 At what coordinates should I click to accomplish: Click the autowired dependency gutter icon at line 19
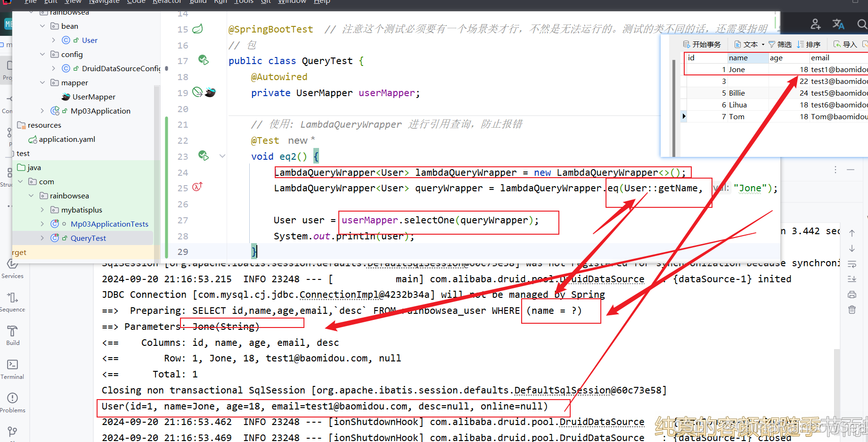pos(197,92)
